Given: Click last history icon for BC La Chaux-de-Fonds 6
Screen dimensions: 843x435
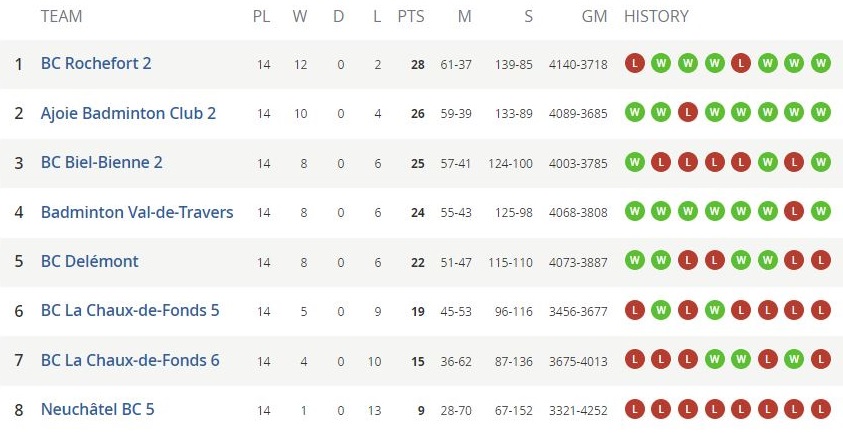Looking at the screenshot, I should click(820, 360).
